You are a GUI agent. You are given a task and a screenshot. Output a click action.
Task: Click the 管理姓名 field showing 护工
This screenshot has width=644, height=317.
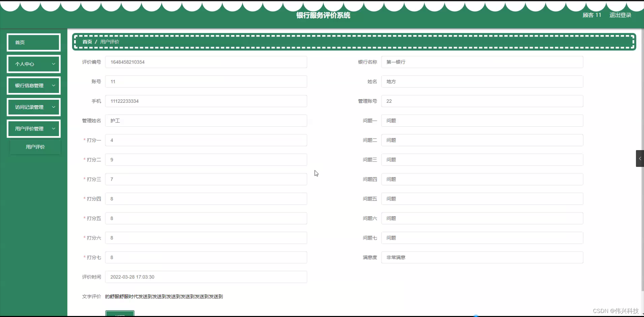pos(206,121)
